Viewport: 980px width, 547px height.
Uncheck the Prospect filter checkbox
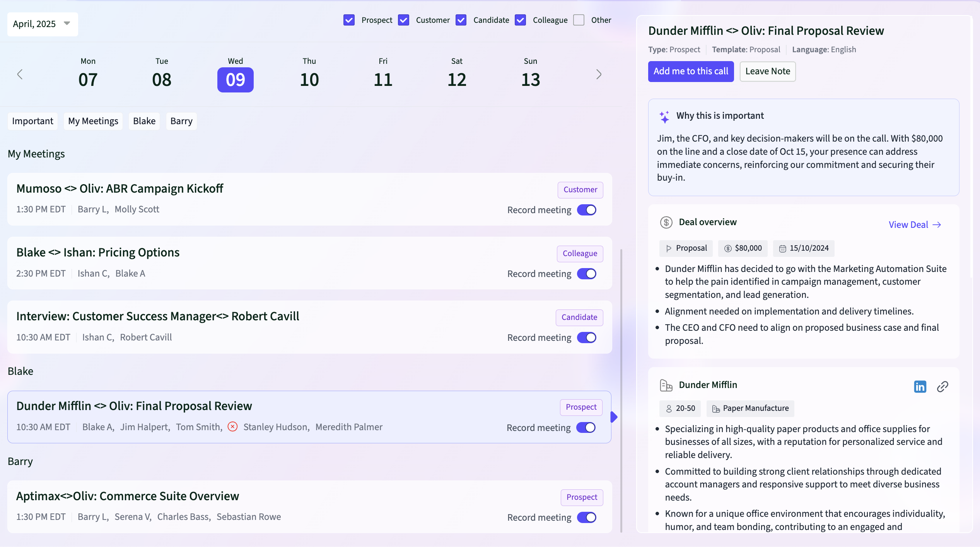click(349, 20)
